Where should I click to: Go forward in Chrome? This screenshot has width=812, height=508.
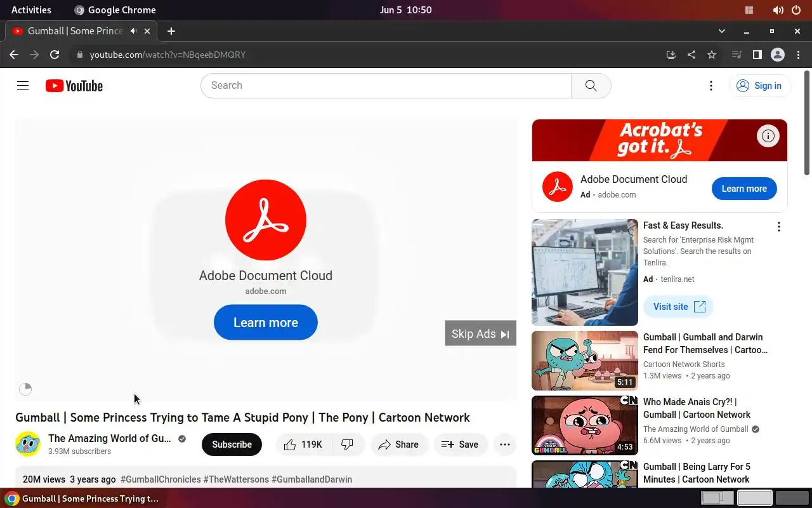(x=34, y=55)
